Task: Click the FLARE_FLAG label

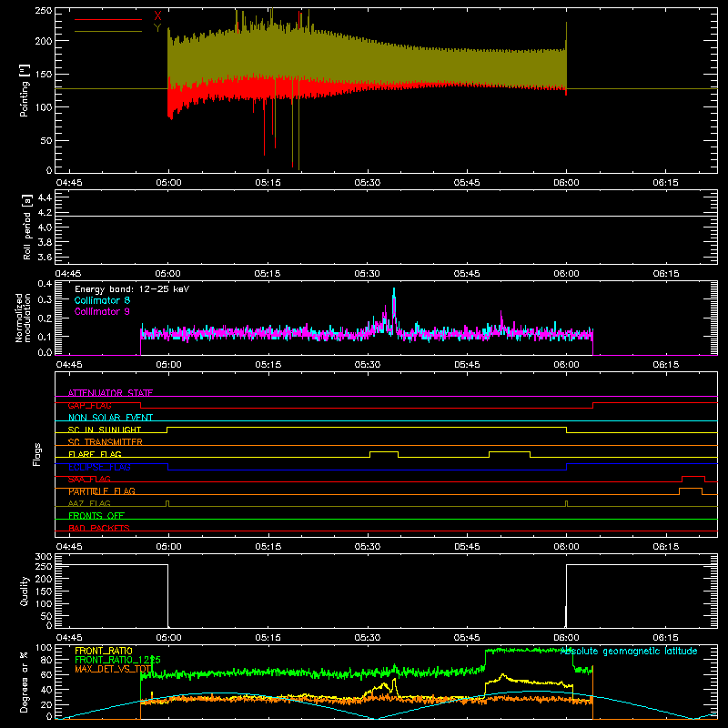Action: pos(95,454)
